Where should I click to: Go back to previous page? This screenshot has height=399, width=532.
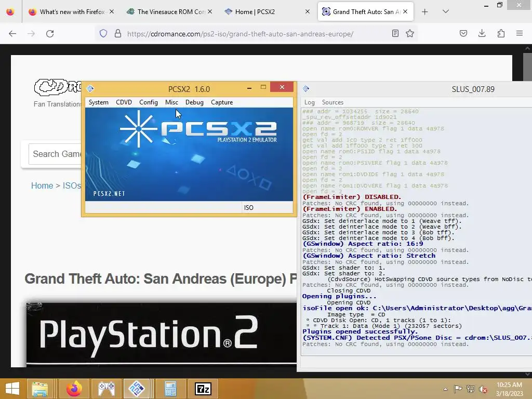tap(12, 34)
